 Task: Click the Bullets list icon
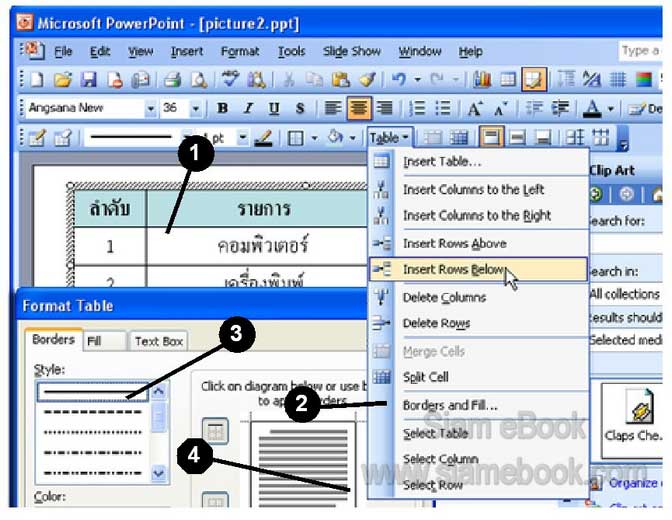[x=443, y=108]
